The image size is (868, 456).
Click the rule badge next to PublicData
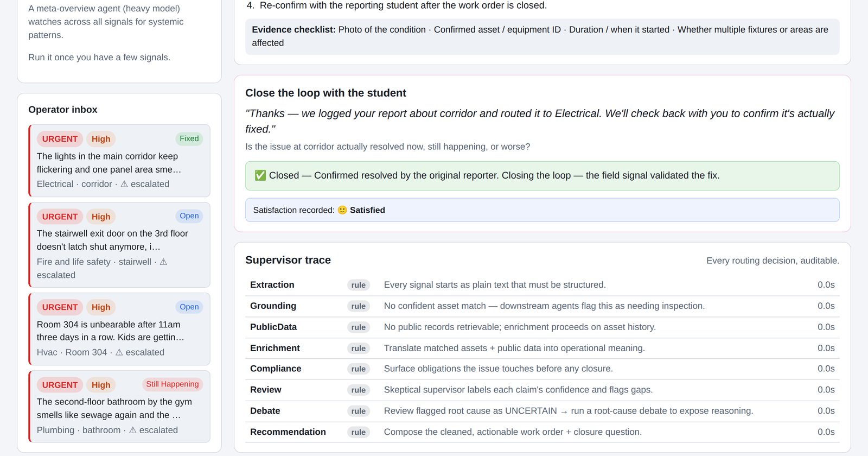pyautogui.click(x=358, y=327)
